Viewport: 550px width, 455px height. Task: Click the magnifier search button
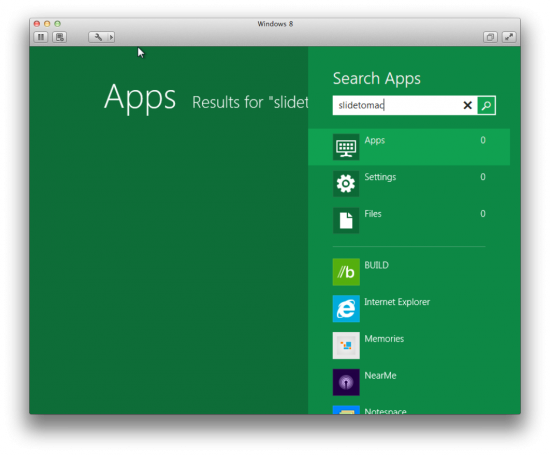click(x=486, y=105)
